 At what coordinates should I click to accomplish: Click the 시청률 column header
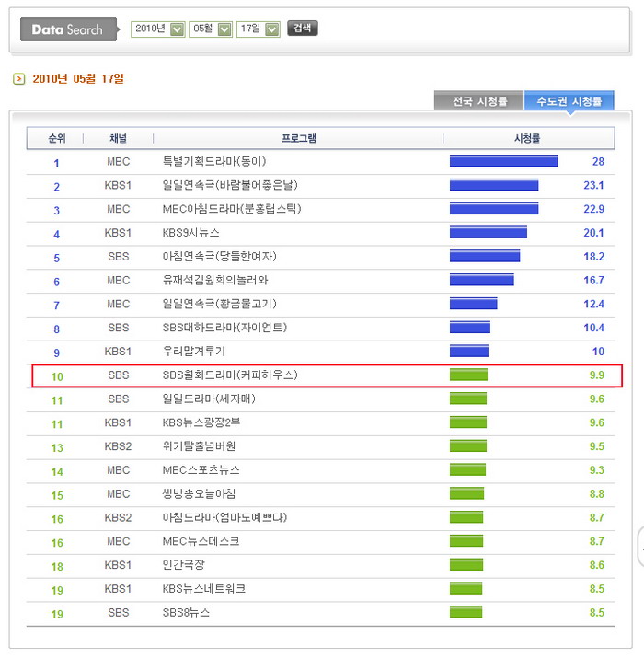pos(527,138)
